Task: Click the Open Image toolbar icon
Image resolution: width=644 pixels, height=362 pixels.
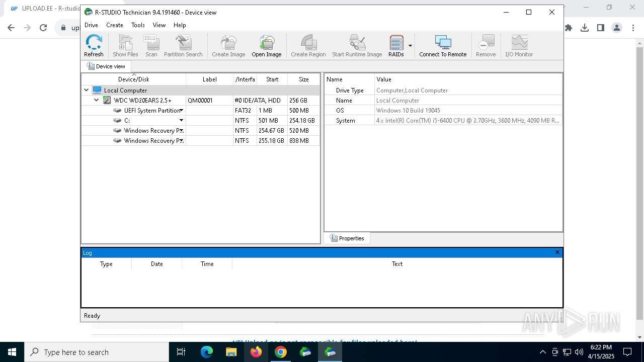Action: point(267,46)
